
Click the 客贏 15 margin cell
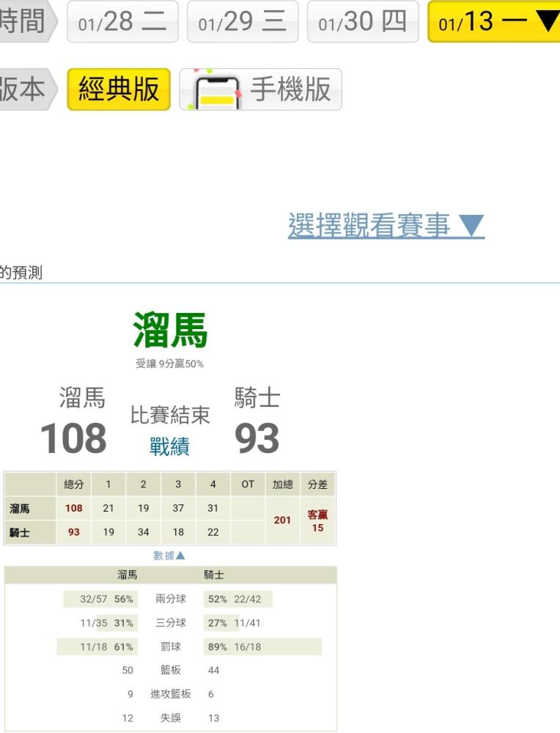click(317, 520)
